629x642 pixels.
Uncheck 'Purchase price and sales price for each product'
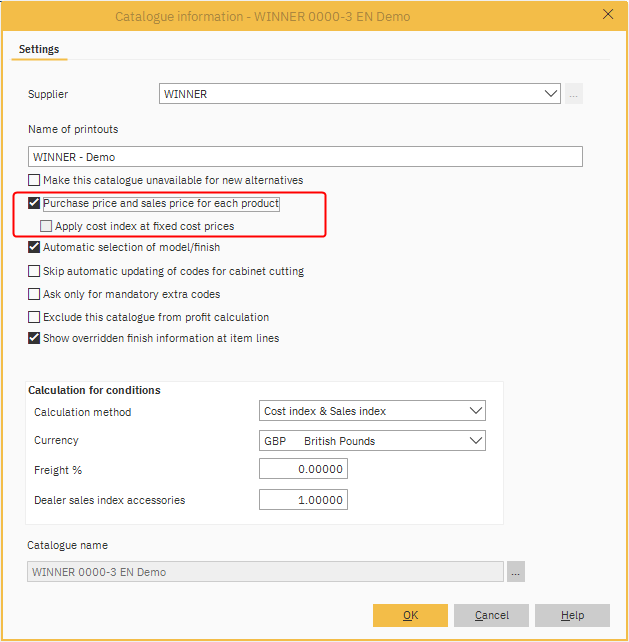(x=35, y=204)
